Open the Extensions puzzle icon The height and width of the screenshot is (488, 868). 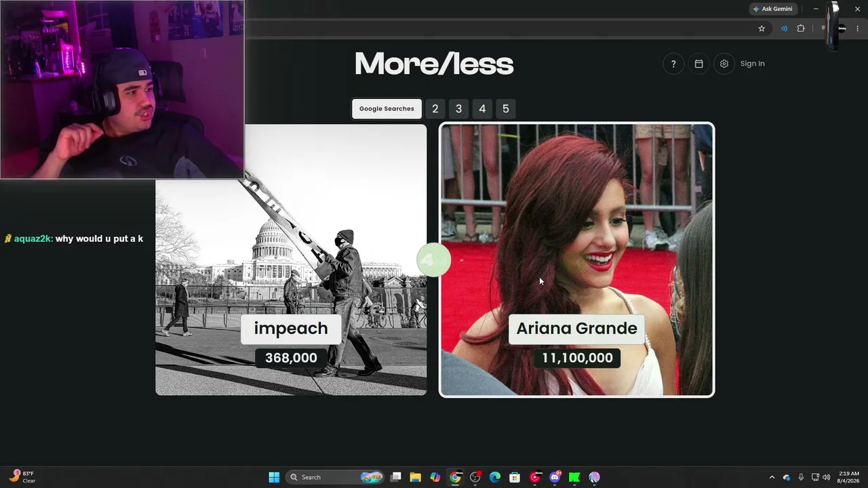pyautogui.click(x=801, y=28)
